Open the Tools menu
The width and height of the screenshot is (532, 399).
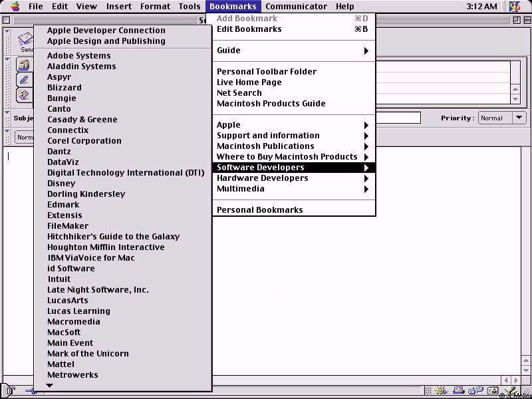[190, 7]
